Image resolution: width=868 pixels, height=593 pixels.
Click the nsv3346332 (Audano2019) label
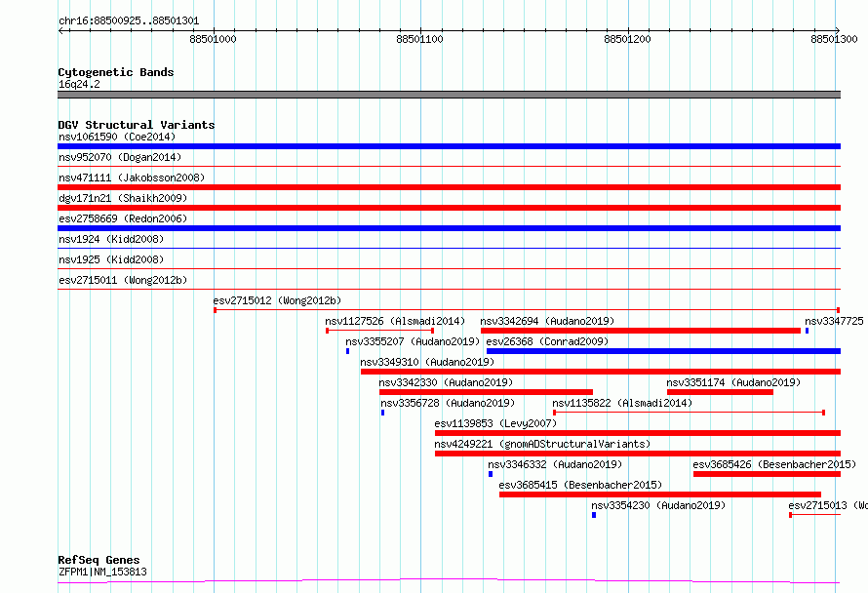[x=555, y=464]
